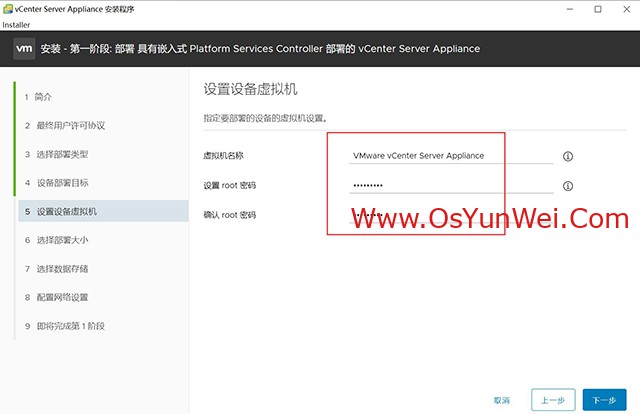Click the 下一步 button

tap(604, 400)
